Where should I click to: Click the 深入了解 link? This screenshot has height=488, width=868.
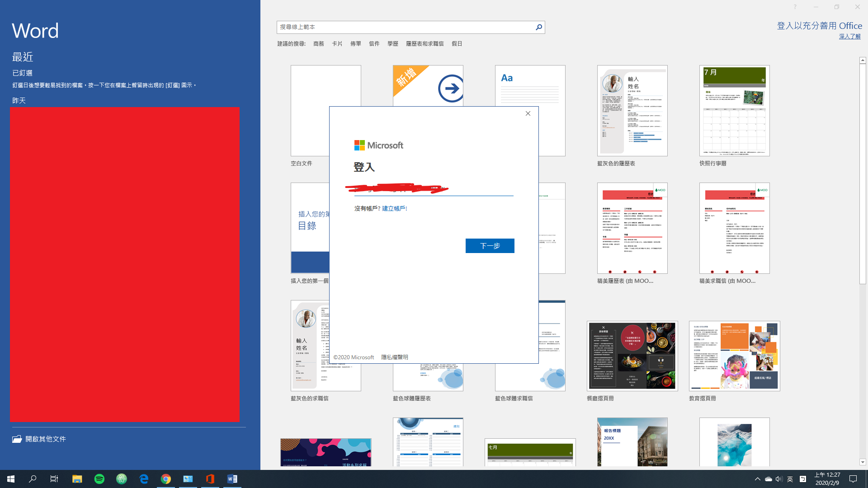(850, 37)
